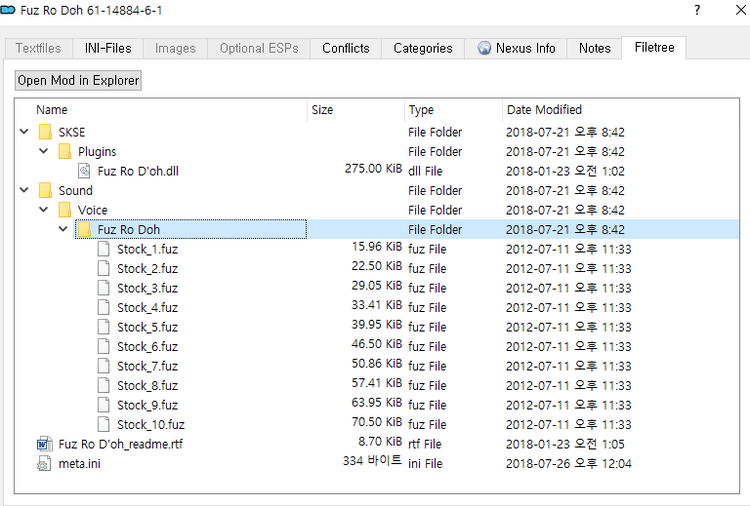This screenshot has width=750, height=506.
Task: Switch to the Images tab
Action: coord(175,48)
